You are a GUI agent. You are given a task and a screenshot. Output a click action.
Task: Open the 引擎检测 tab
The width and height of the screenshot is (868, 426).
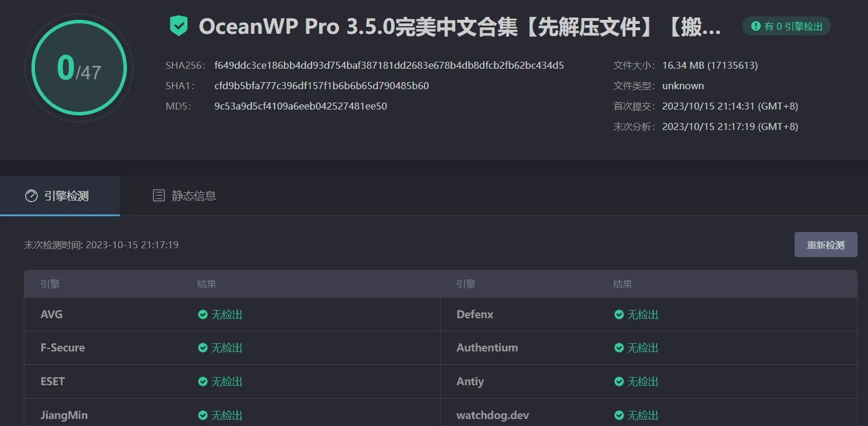pos(60,196)
